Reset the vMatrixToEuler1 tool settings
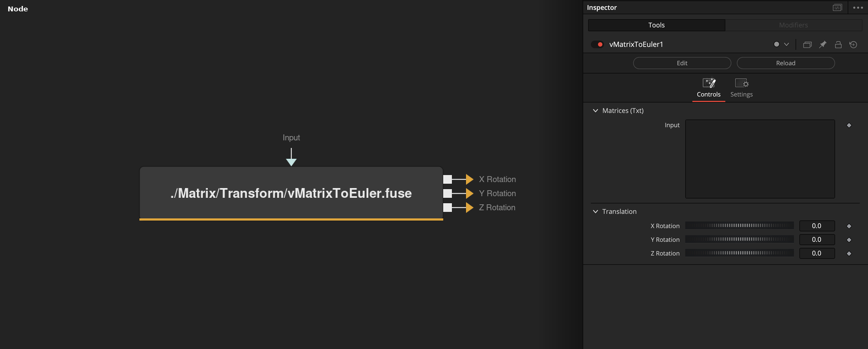Screen dimensions: 868x349 [853, 44]
